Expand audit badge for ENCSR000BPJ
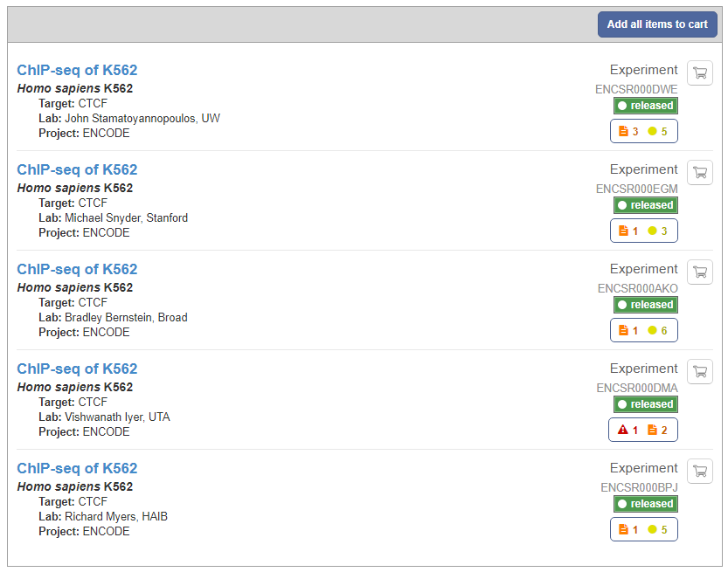This screenshot has width=728, height=572. click(643, 529)
